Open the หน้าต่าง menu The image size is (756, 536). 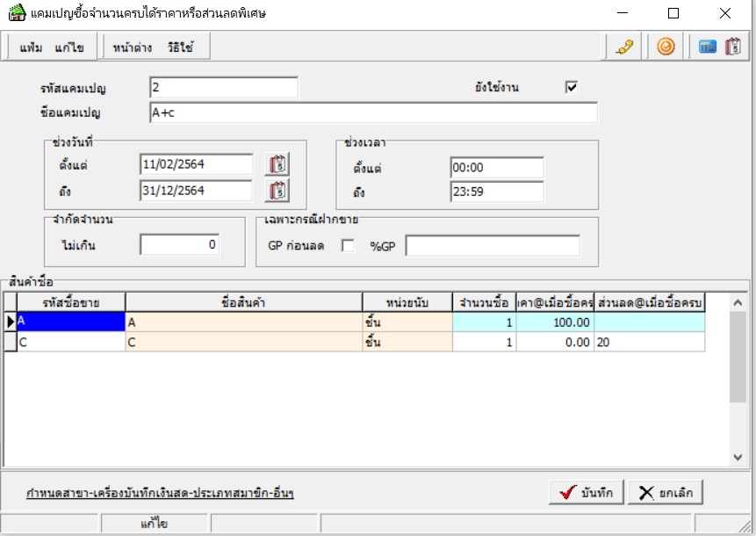[x=133, y=48]
